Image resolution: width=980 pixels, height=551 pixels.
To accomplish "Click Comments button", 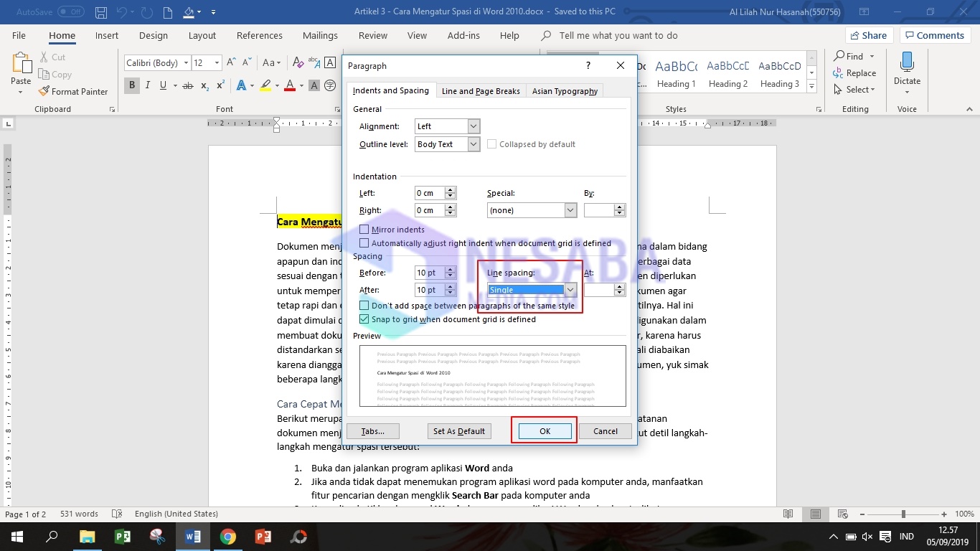I will (x=934, y=35).
